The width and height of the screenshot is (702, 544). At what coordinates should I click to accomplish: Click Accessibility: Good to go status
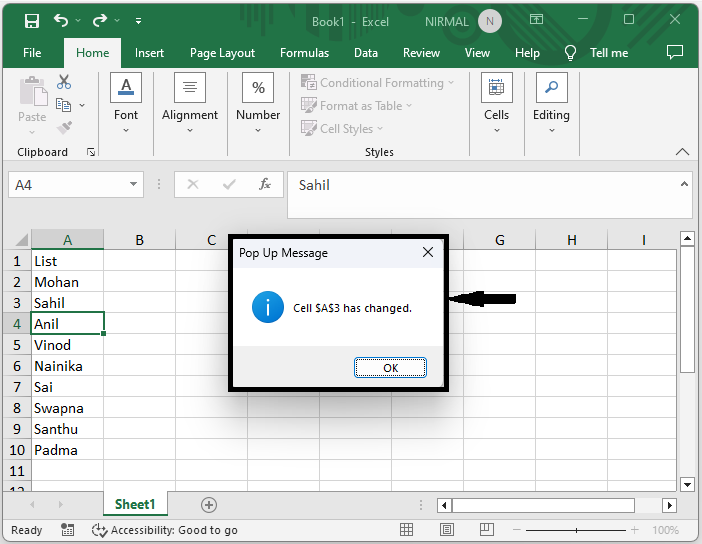[165, 530]
